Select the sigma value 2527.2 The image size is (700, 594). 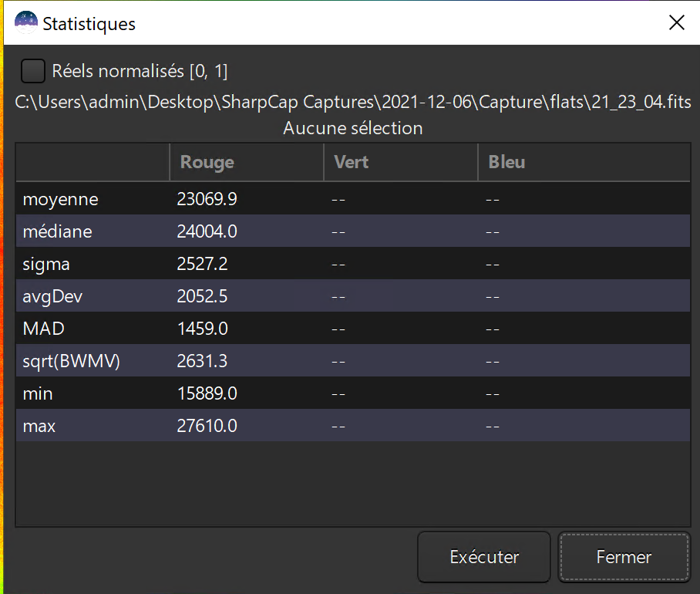[202, 264]
